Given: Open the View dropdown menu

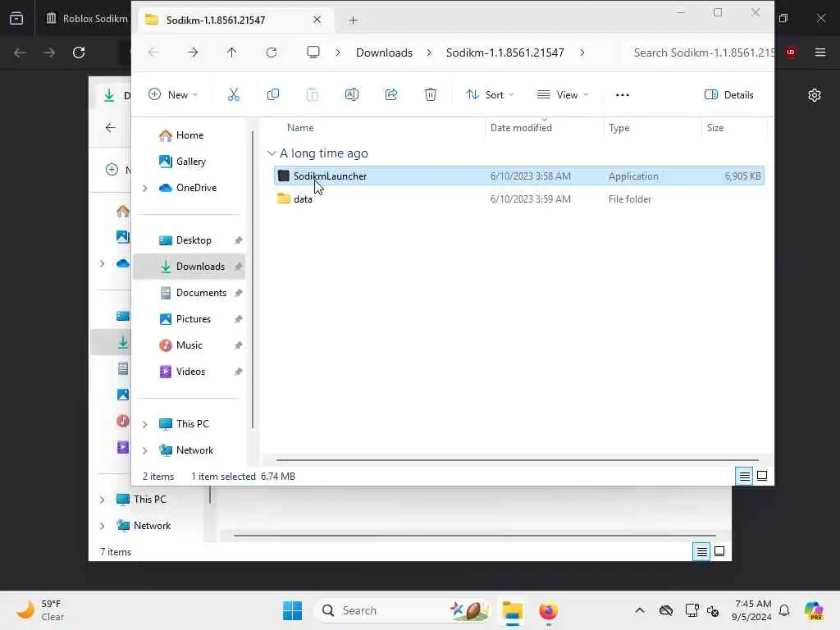Looking at the screenshot, I should (x=563, y=95).
